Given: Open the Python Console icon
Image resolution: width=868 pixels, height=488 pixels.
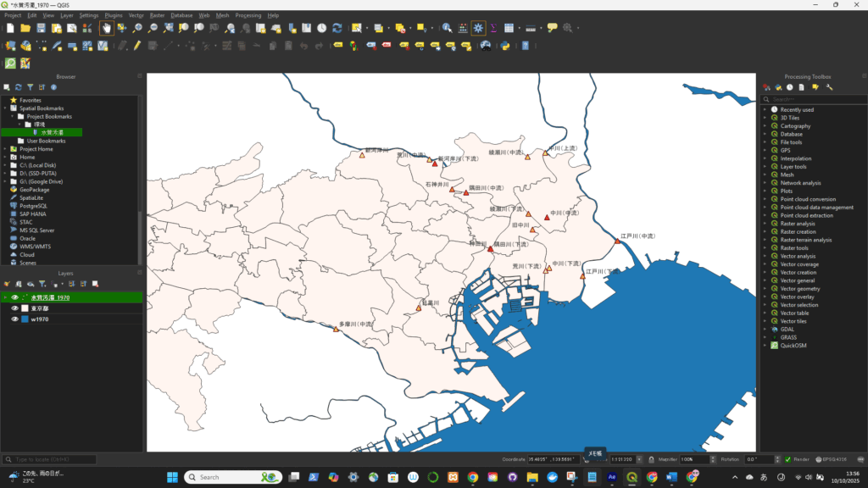Looking at the screenshot, I should click(x=504, y=46).
